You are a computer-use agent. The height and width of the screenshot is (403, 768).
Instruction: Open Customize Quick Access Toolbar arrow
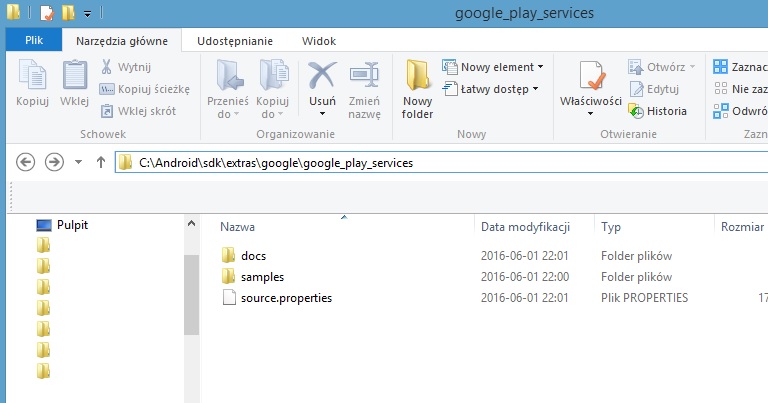click(87, 14)
